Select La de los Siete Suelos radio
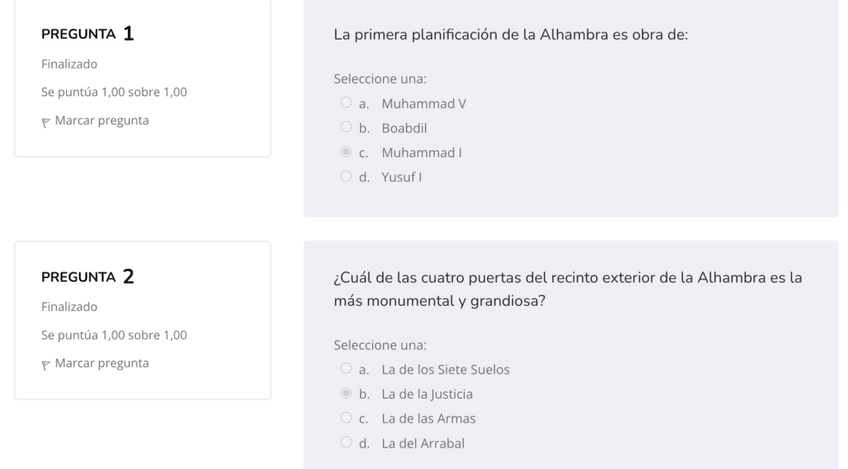 pos(346,369)
